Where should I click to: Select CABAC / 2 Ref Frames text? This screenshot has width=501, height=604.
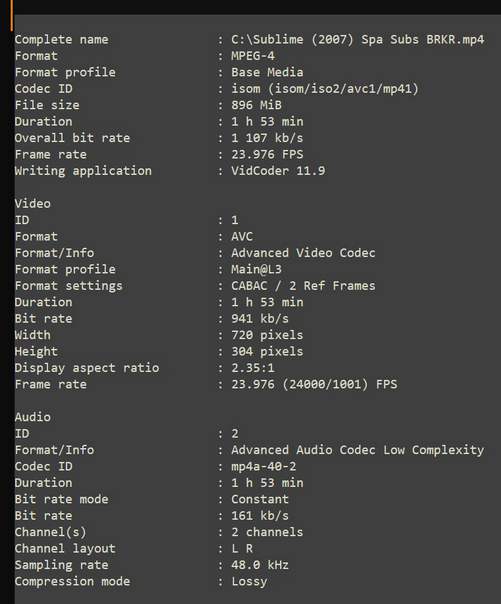click(303, 286)
